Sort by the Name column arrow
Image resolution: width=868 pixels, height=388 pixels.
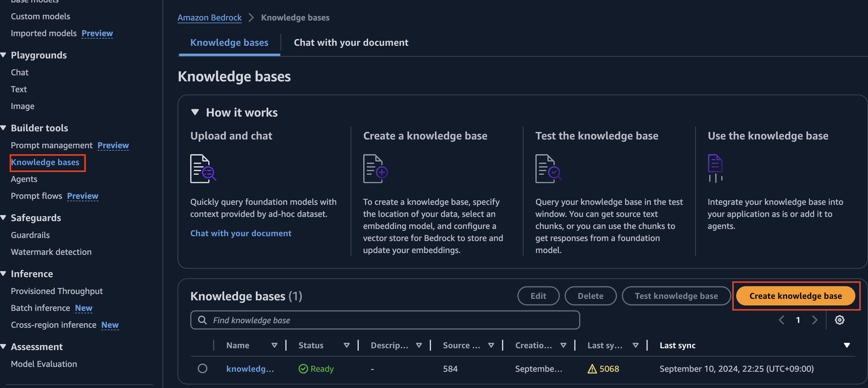[274, 345]
